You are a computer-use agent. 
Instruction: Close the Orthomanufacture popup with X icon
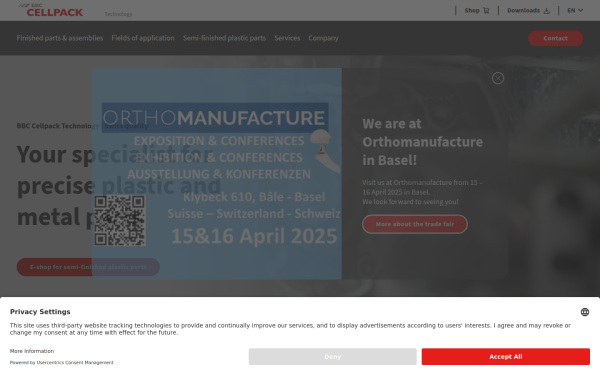point(498,78)
